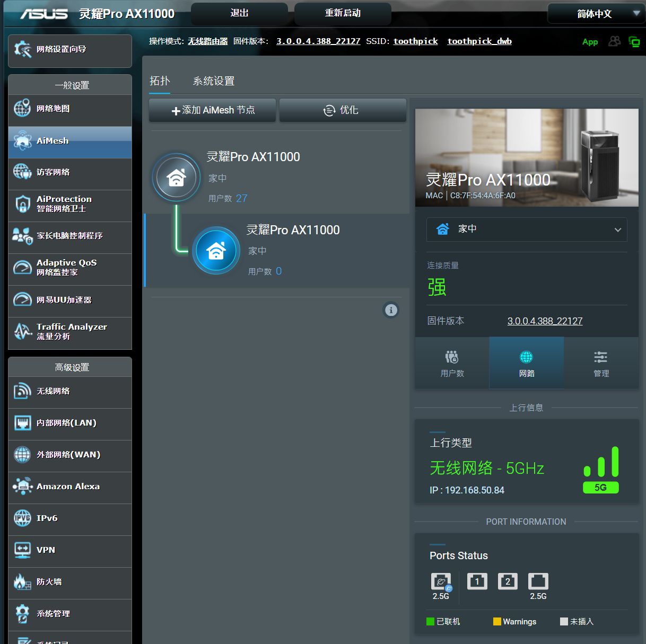
Task: Click the 退出 logout button
Action: (239, 13)
